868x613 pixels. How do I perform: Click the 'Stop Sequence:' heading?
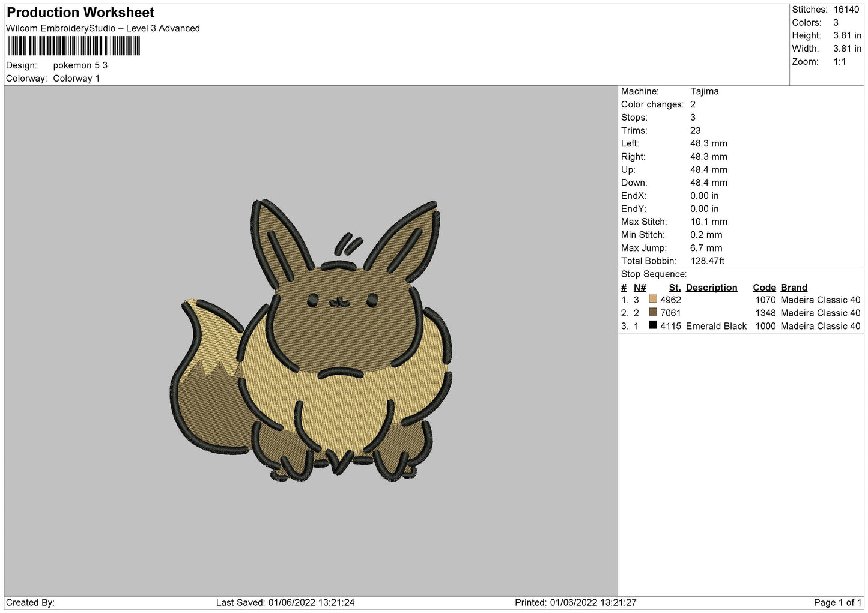654,274
